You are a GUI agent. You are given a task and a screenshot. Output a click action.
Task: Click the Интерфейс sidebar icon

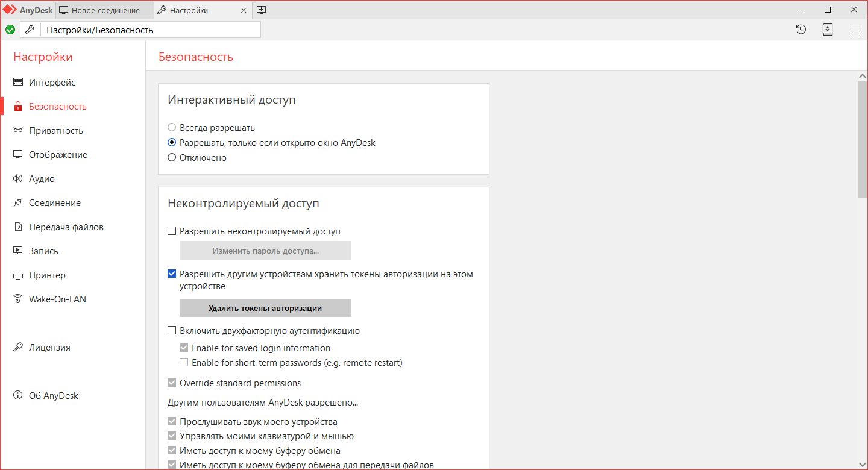18,83
